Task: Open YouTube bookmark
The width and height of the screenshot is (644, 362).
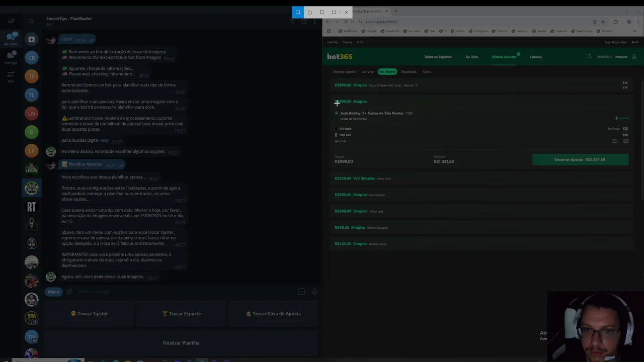Action: coord(412,31)
